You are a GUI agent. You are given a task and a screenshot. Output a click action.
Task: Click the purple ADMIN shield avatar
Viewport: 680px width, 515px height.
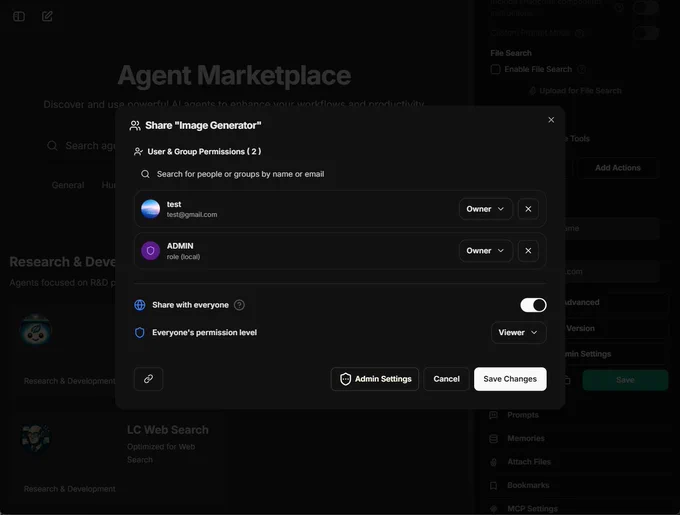(150, 251)
